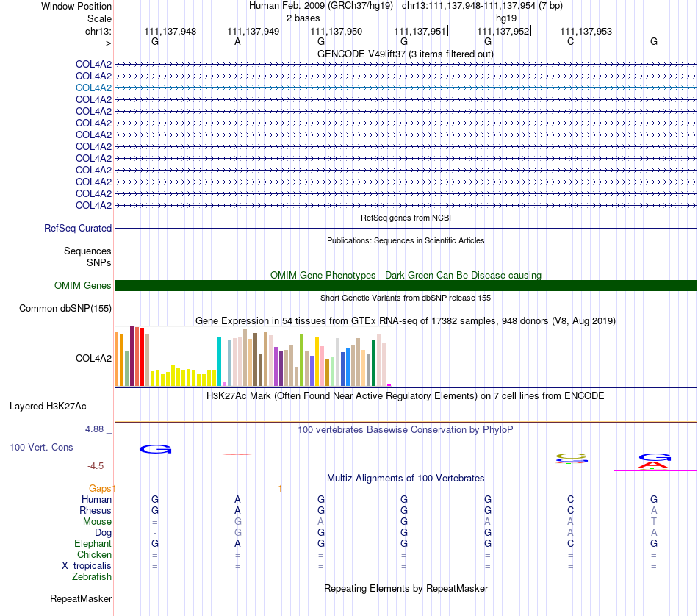Click the Layered H3K27Ac track label
The height and width of the screenshot is (616, 698).
click(48, 407)
